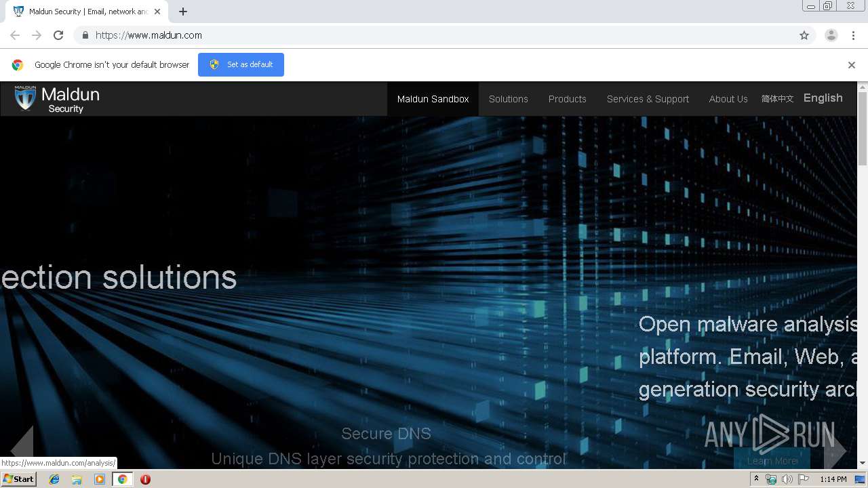This screenshot has width=868, height=488.
Task: Open the About Us menu
Action: tap(728, 99)
